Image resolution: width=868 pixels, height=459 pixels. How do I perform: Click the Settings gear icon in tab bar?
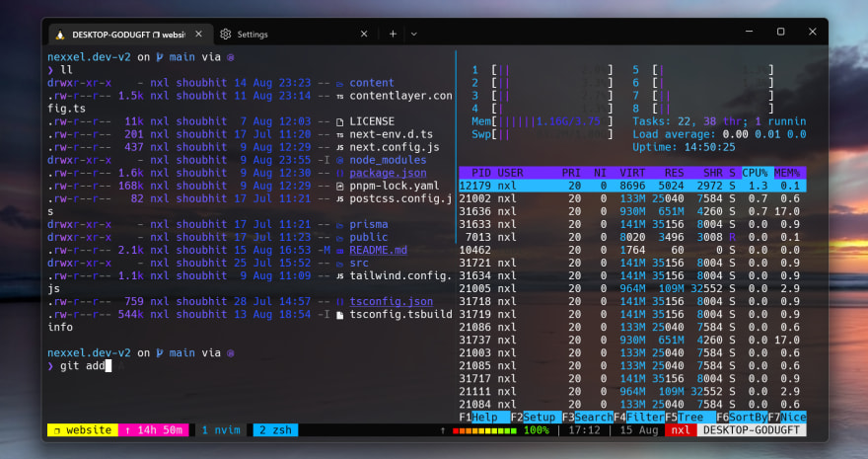[226, 34]
